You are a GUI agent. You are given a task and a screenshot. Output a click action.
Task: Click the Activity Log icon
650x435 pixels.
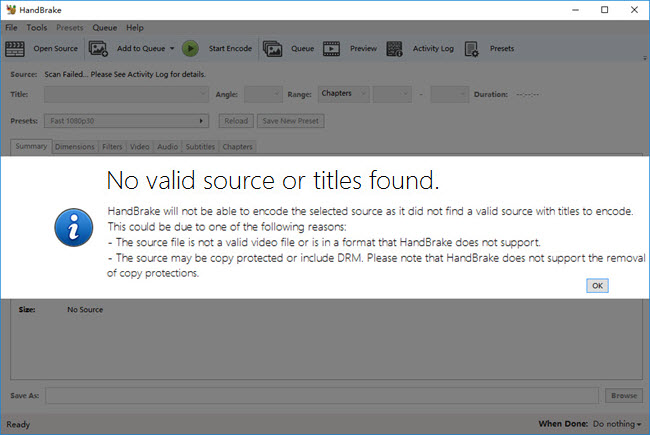(x=394, y=49)
